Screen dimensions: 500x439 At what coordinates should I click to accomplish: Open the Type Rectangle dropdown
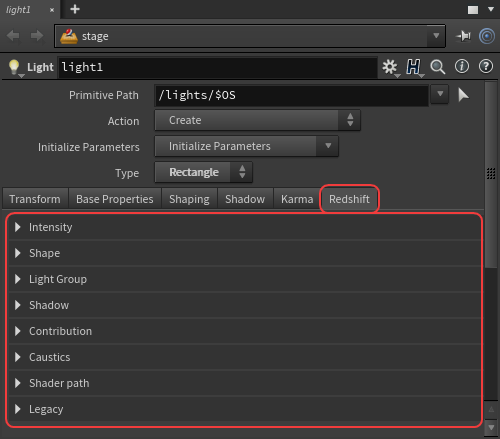coord(203,172)
